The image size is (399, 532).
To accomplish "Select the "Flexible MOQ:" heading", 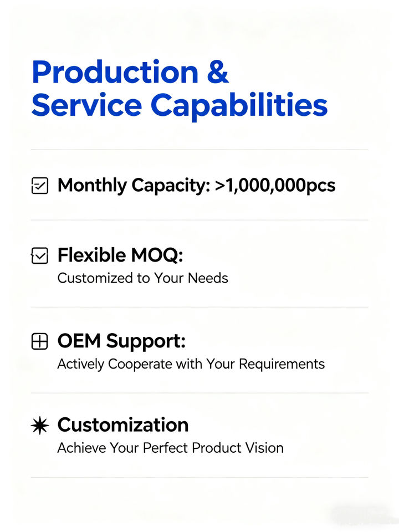I will [120, 255].
